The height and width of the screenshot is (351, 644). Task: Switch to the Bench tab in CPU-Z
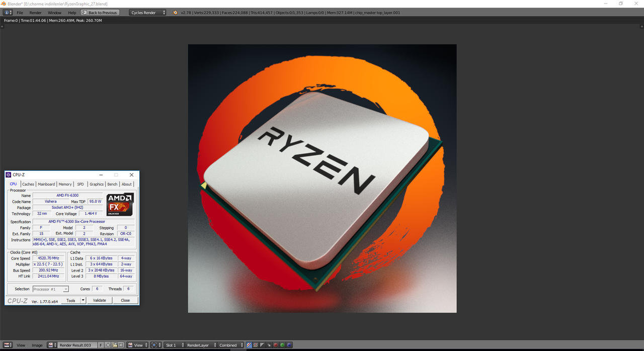(112, 184)
